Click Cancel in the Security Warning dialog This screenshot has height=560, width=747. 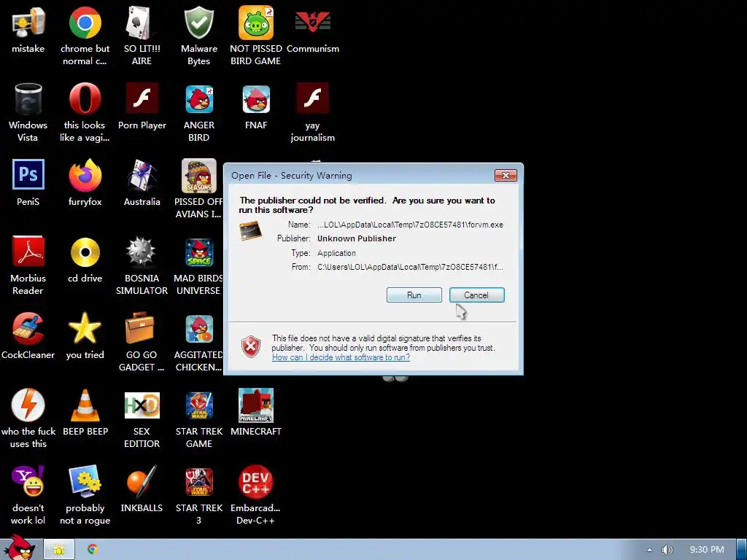point(476,295)
